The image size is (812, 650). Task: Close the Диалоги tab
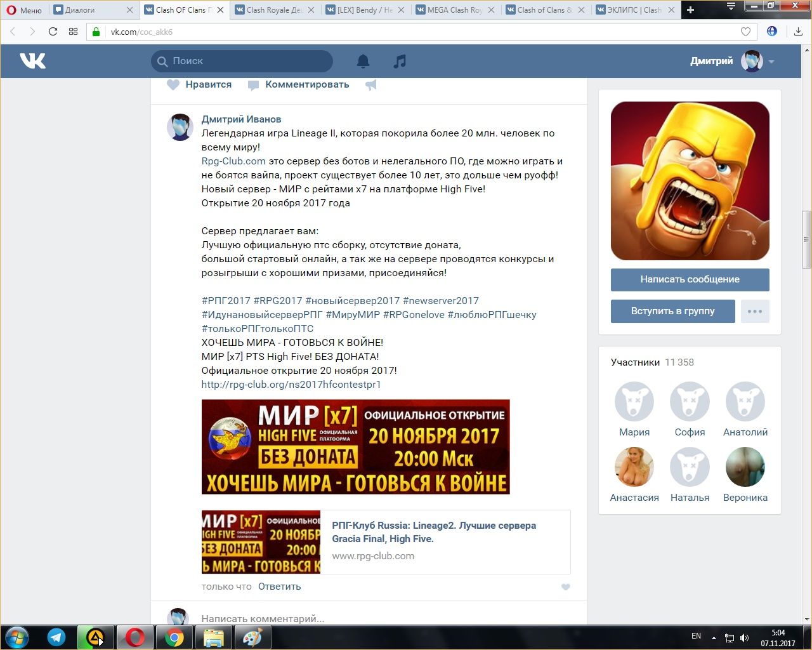click(x=129, y=10)
